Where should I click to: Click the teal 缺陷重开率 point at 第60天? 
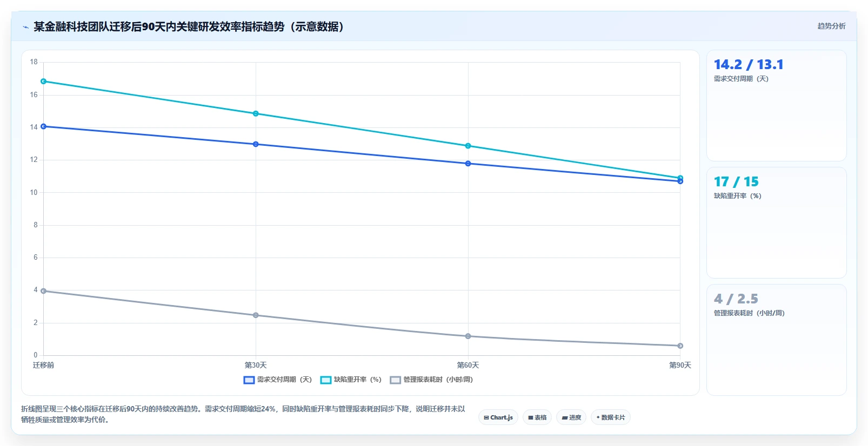click(468, 146)
